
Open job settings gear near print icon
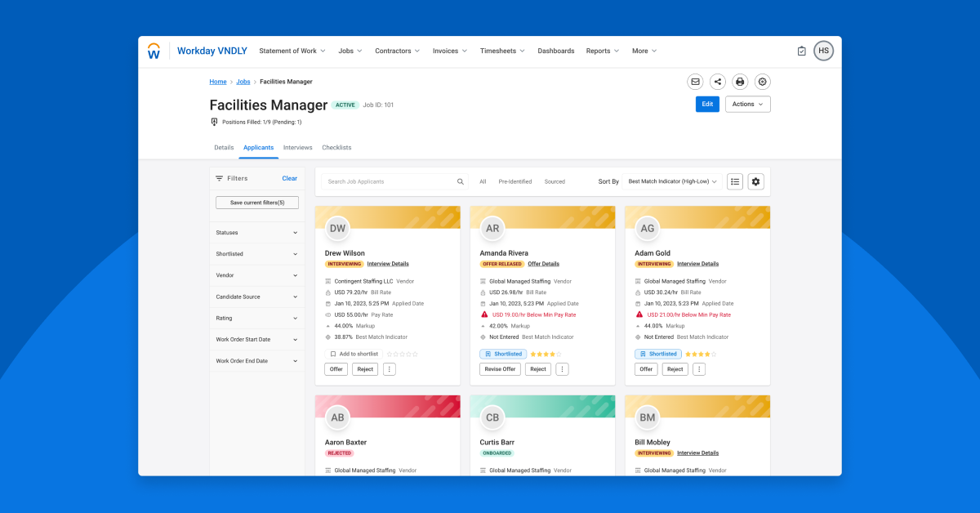[x=762, y=82]
